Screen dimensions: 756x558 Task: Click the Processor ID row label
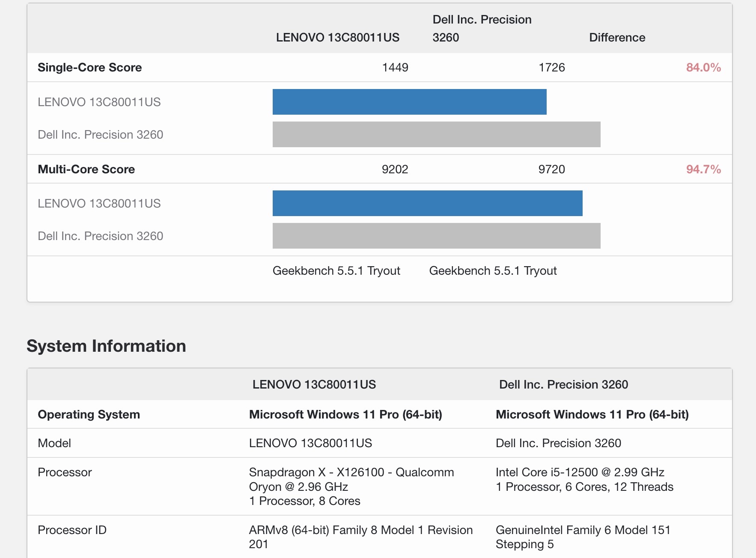click(x=72, y=530)
